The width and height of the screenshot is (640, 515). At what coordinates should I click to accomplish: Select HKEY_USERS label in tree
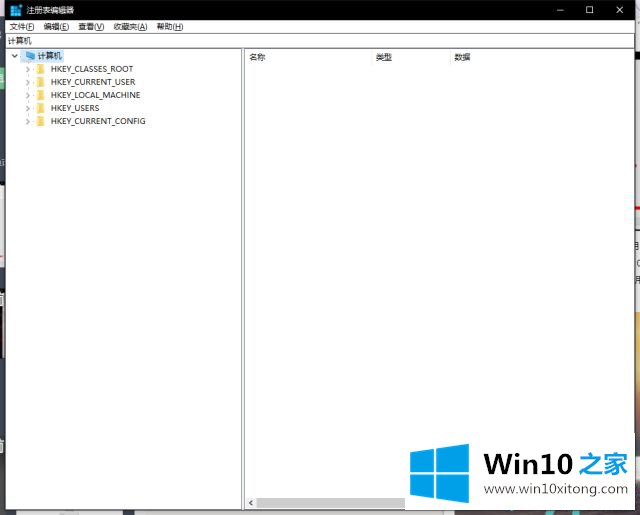click(x=75, y=108)
